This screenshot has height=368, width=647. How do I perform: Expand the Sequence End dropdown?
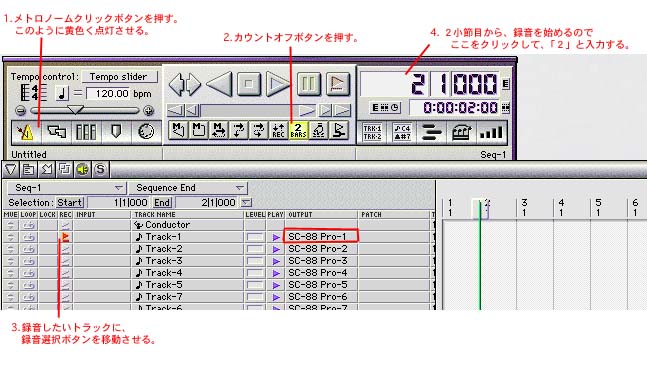click(188, 188)
